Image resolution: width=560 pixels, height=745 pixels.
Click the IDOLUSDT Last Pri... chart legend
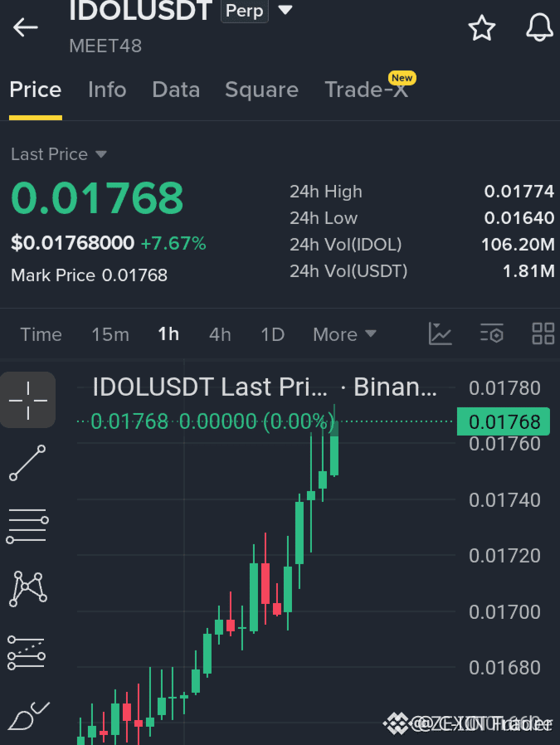265,387
